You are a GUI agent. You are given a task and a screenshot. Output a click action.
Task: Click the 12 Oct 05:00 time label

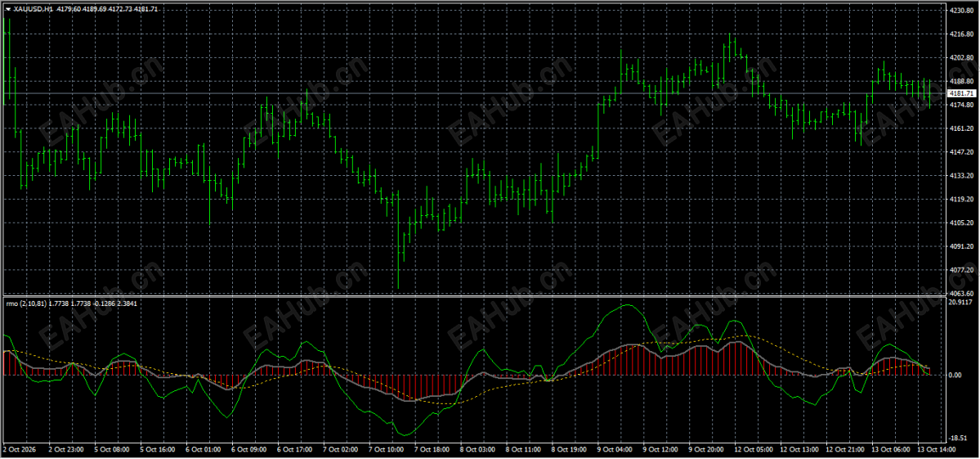click(752, 449)
